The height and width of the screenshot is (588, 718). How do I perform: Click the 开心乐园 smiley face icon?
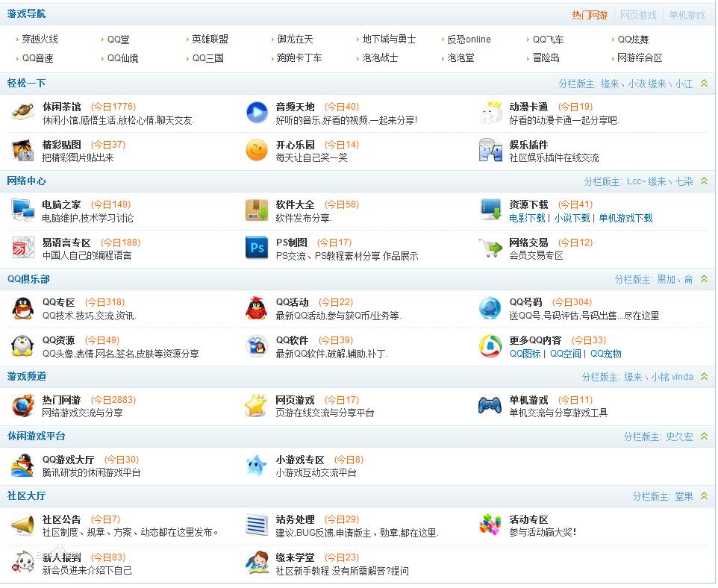257,151
